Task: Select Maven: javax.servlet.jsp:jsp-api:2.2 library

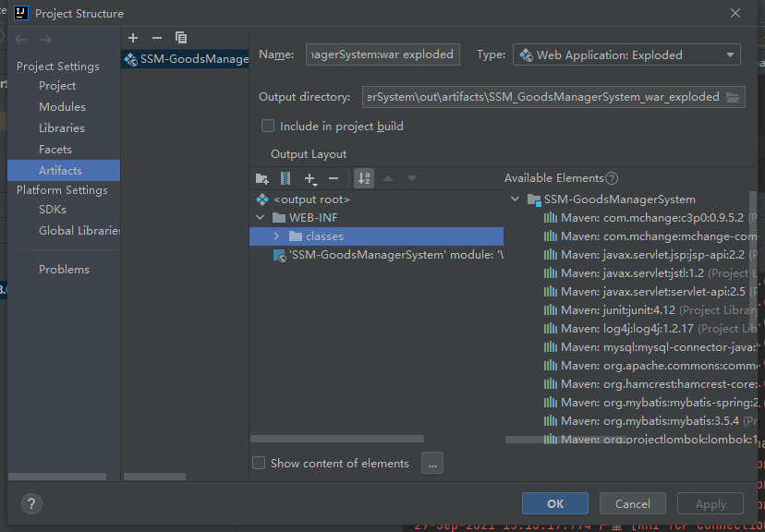Action: coord(650,255)
